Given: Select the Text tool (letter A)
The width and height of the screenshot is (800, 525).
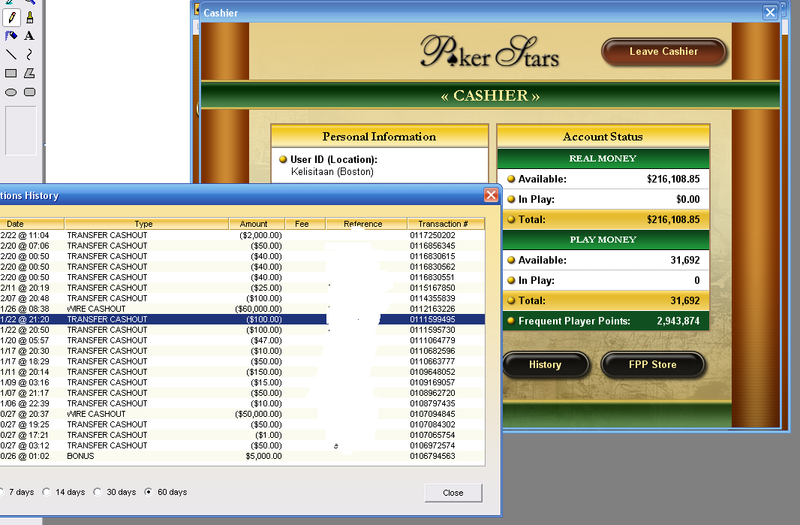Looking at the screenshot, I should pyautogui.click(x=30, y=36).
